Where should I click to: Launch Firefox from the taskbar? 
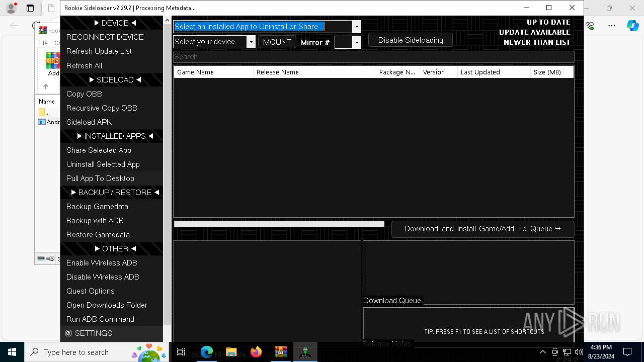pyautogui.click(x=256, y=352)
